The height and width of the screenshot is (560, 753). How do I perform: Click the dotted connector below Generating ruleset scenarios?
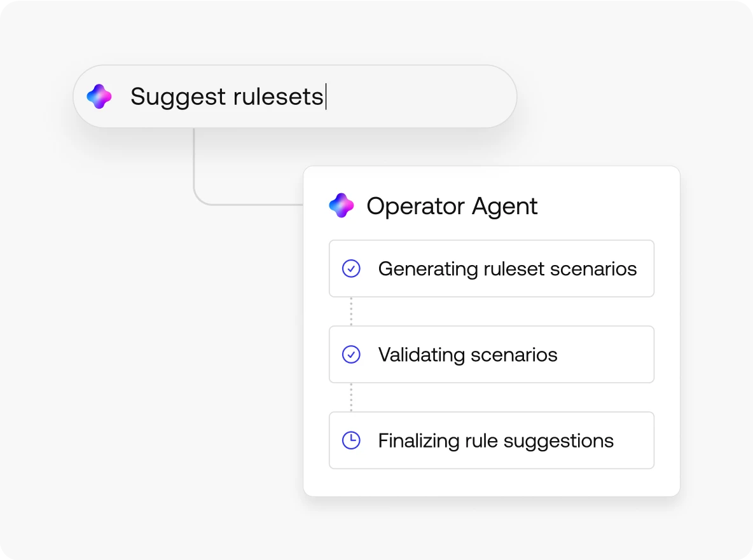click(x=351, y=311)
